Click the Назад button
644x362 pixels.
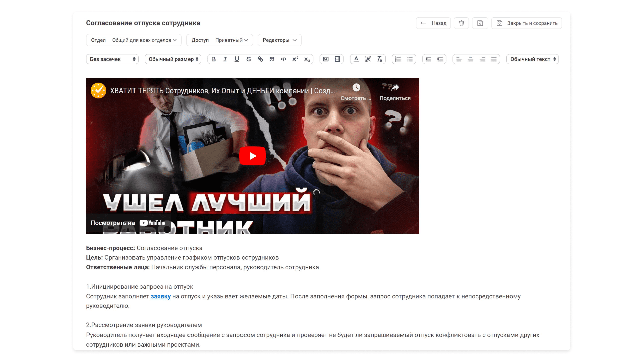coord(433,23)
